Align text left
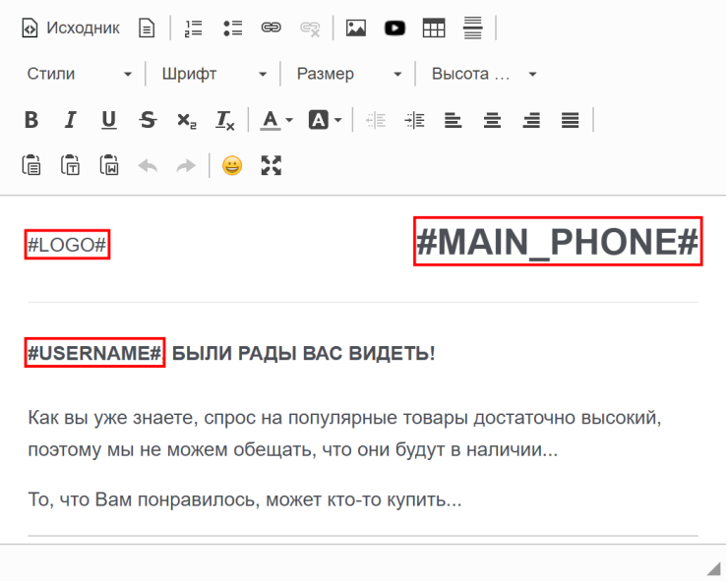728x583 pixels. tap(454, 120)
